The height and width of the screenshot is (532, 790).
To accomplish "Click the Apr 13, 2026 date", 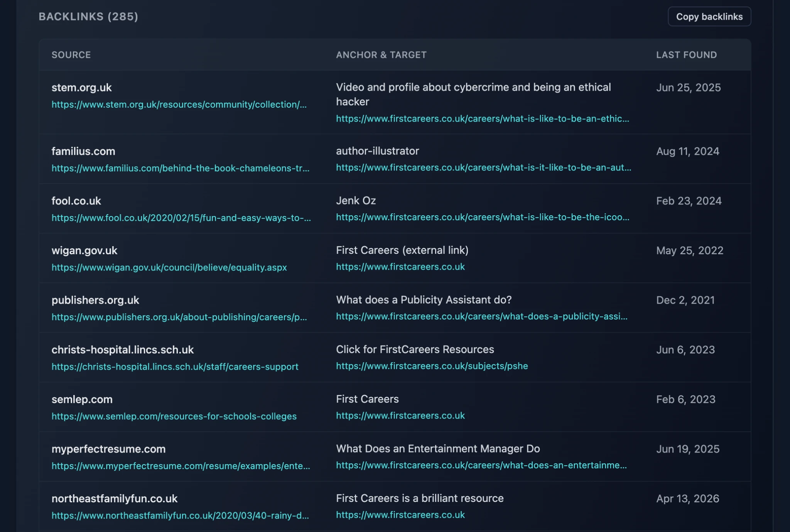I will coord(687,498).
